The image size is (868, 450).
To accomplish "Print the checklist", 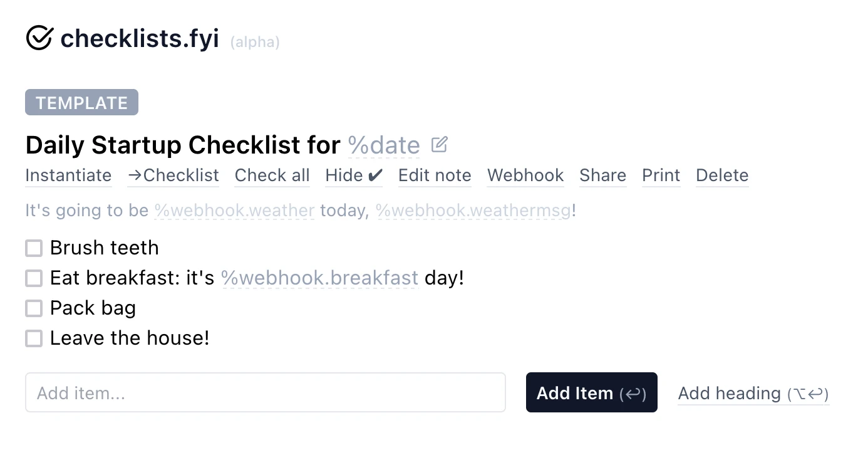I will tap(661, 175).
